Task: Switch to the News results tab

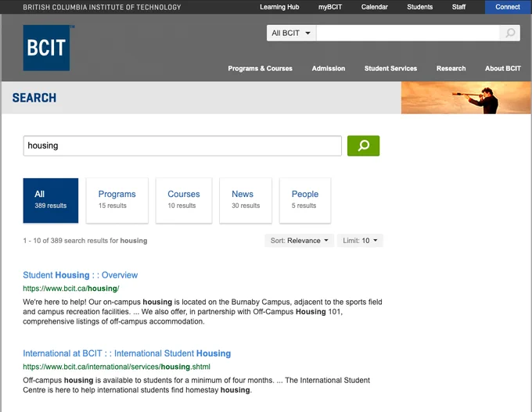Action: tap(246, 200)
